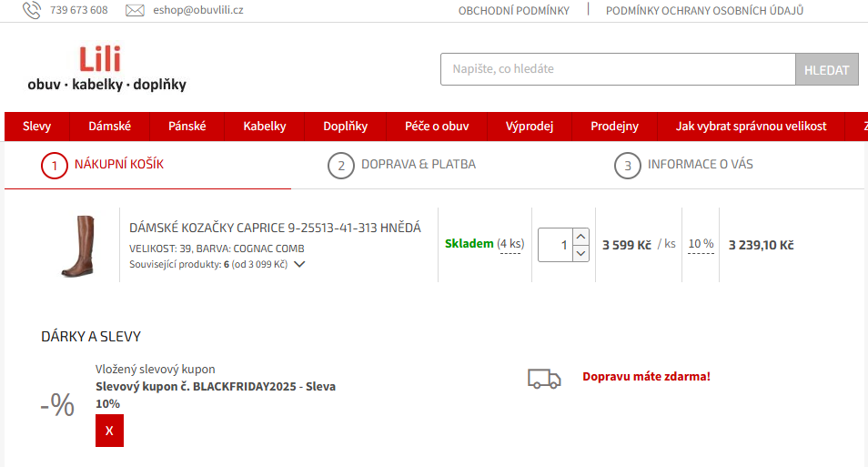Viewport: 868px width, 467px height.
Task: Go to step 2 Doprava & Platba
Action: pyautogui.click(x=402, y=166)
